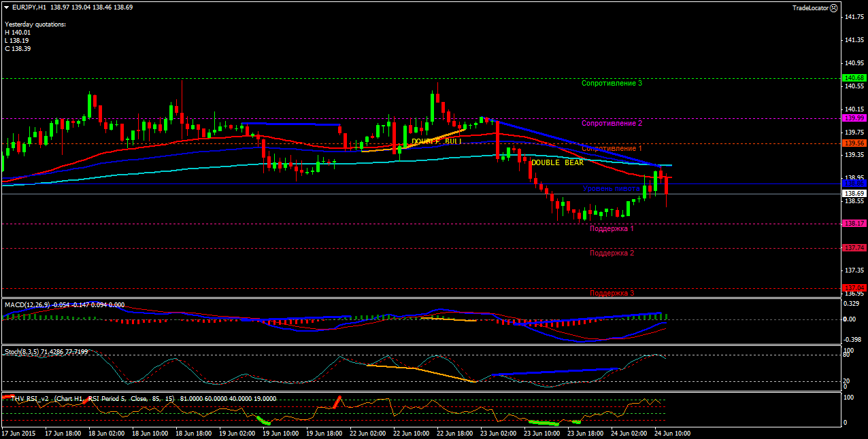868x439 pixels.
Task: Click the '24 Jun 10:00' time label
Action: click(x=673, y=433)
